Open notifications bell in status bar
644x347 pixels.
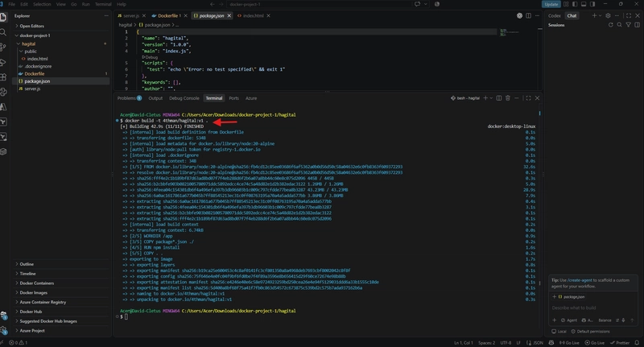click(637, 342)
